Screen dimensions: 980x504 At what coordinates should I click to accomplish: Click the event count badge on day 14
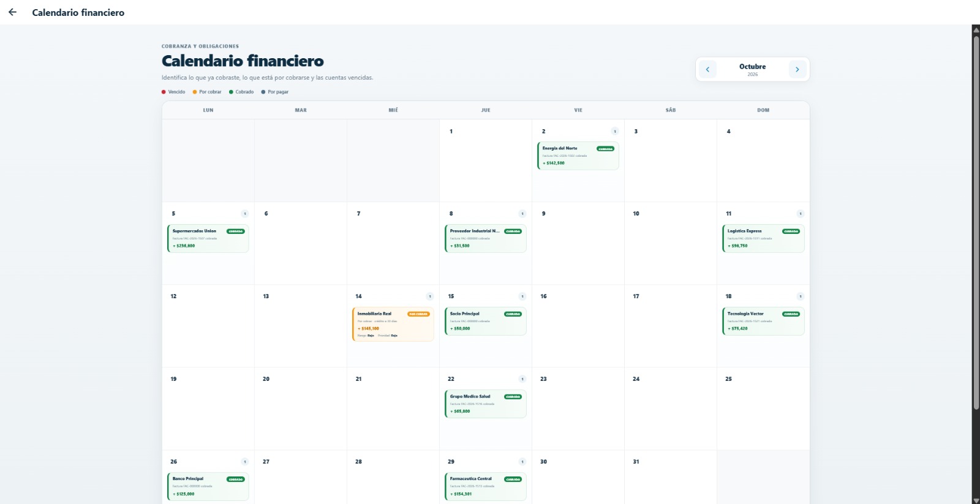point(429,296)
